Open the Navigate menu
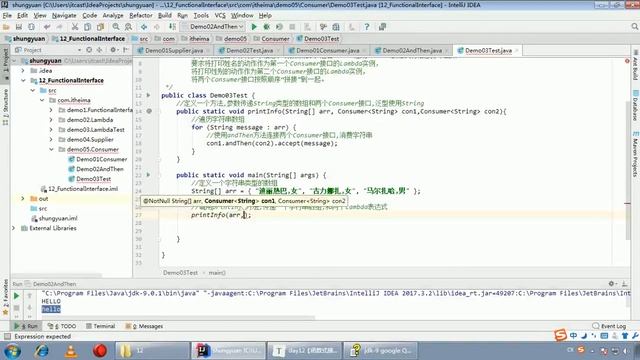This screenshot has height=360, width=640. (64, 15)
